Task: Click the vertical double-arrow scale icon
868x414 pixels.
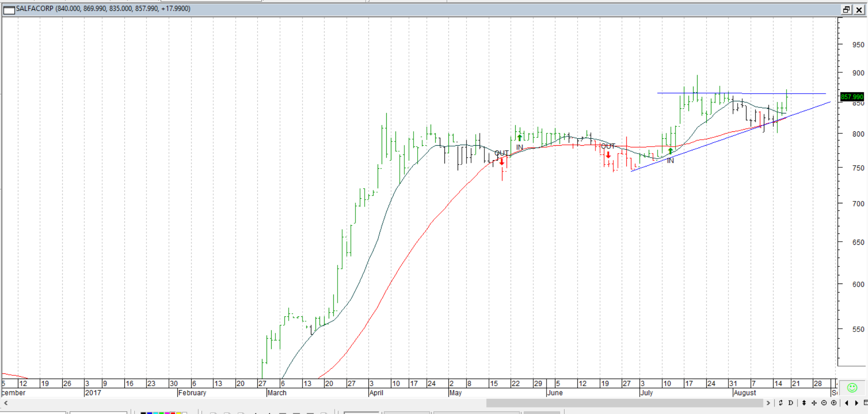Action: tap(804, 403)
